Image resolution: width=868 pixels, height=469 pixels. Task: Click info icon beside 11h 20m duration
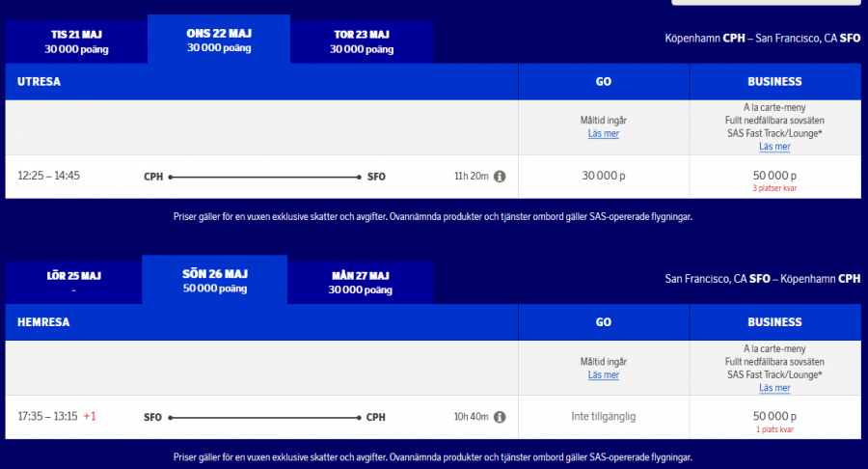click(501, 177)
